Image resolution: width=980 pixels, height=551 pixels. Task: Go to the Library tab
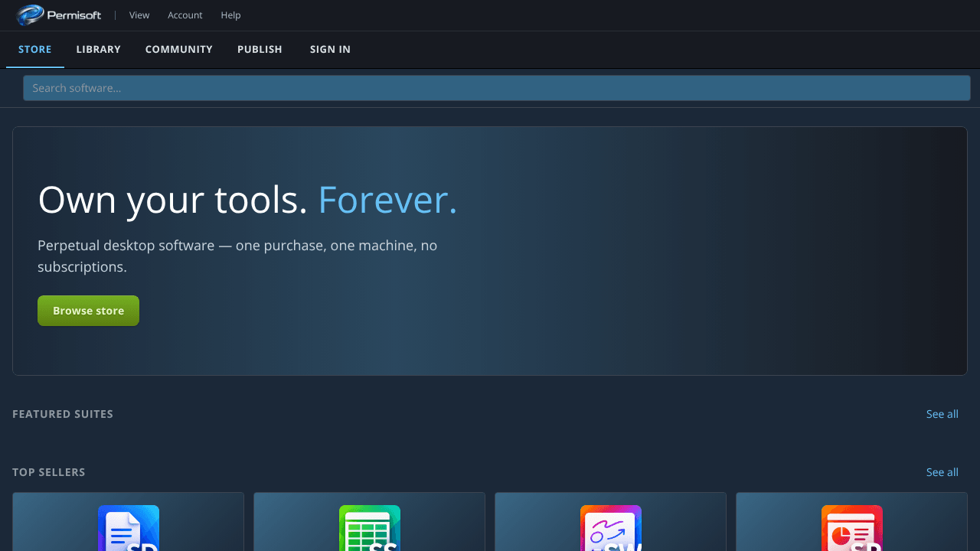[x=99, y=49]
